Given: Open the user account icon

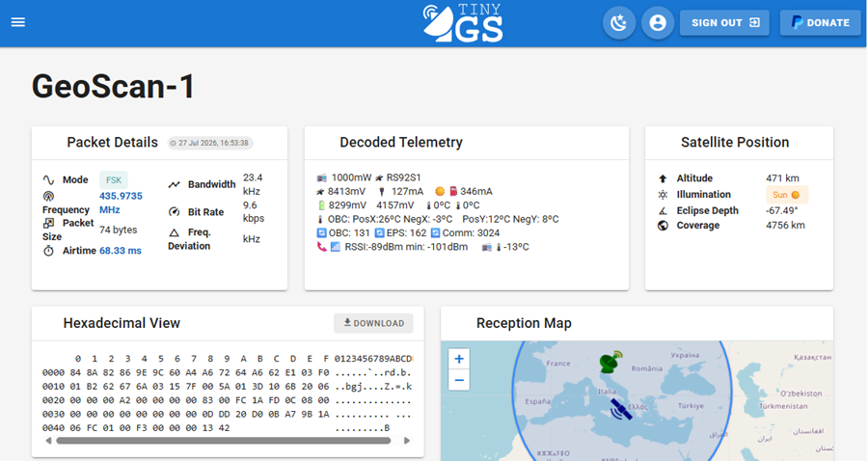Looking at the screenshot, I should [658, 23].
